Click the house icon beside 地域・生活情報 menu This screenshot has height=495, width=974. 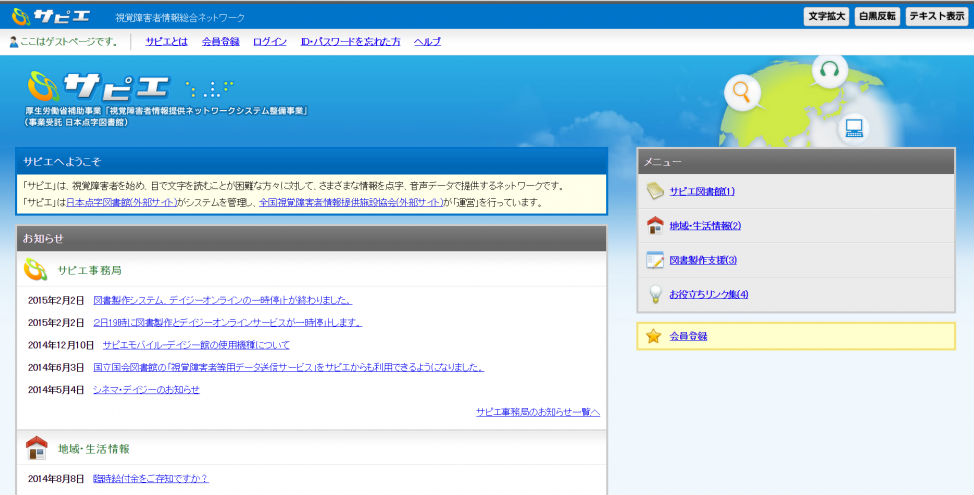(655, 225)
